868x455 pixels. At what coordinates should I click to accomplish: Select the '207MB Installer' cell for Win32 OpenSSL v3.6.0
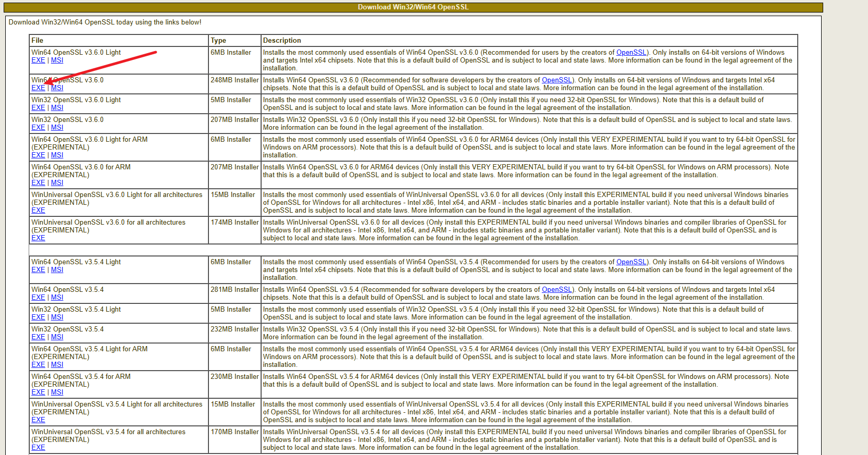coord(234,124)
